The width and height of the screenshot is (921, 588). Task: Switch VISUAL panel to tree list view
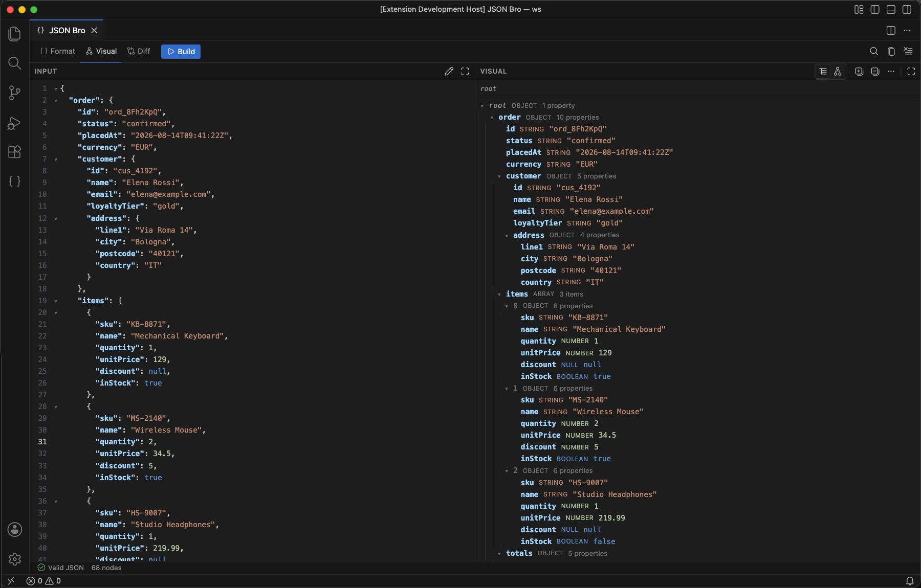click(x=823, y=72)
